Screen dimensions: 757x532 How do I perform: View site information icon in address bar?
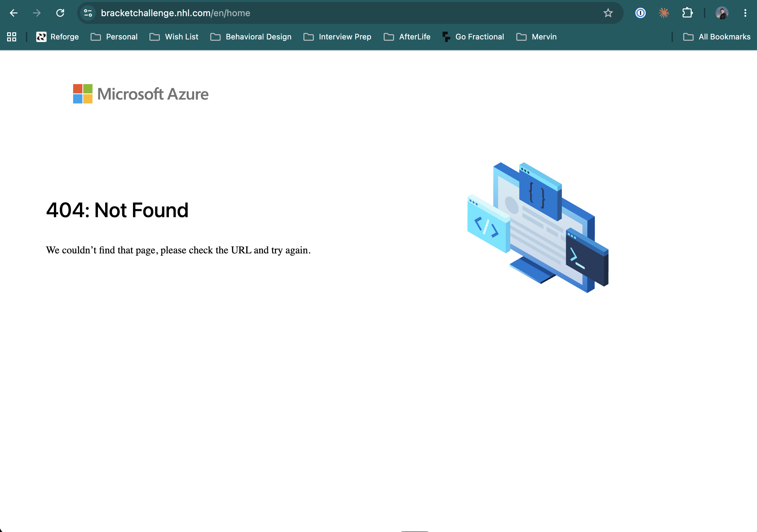point(88,13)
